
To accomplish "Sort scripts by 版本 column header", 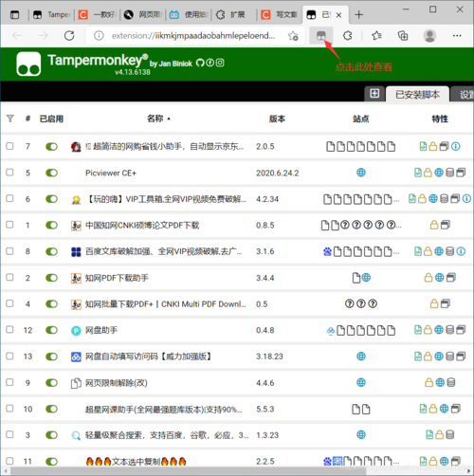I will (277, 119).
